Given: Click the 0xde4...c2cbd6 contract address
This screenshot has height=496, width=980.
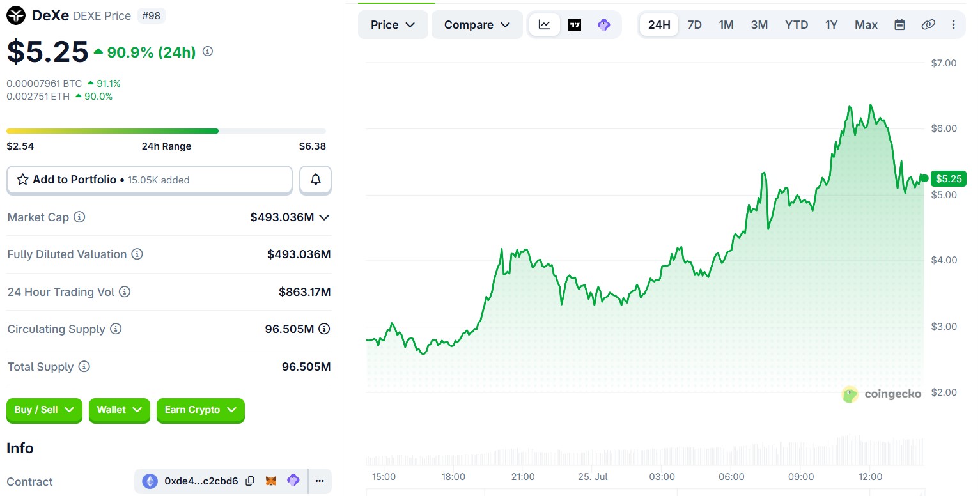Looking at the screenshot, I should click(201, 481).
